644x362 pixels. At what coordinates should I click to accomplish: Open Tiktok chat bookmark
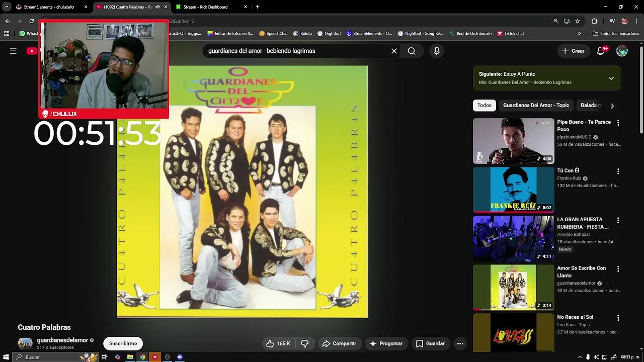[510, 34]
